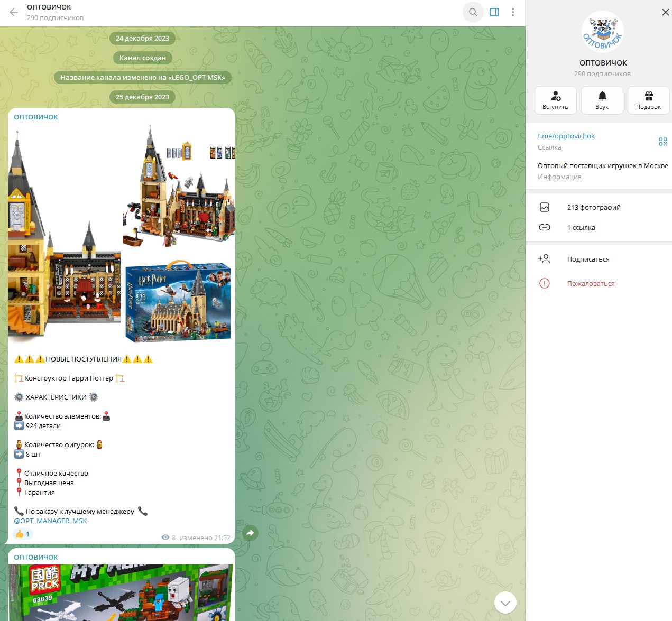Forward the Harry Potter post with share arrow

click(250, 533)
